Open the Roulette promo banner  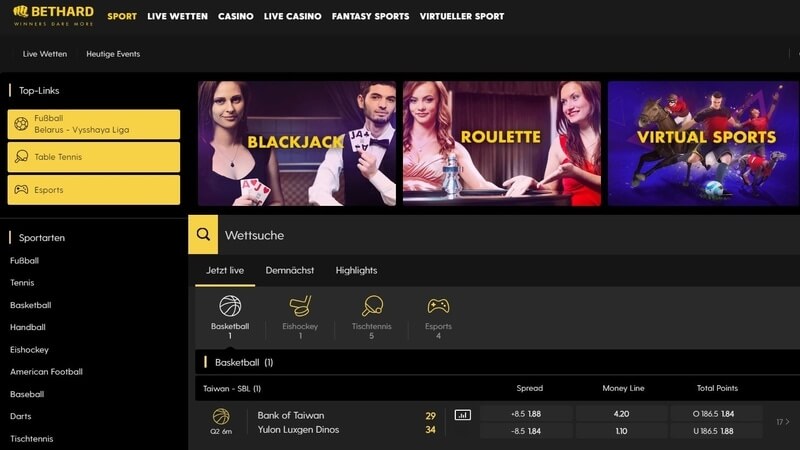[x=502, y=143]
